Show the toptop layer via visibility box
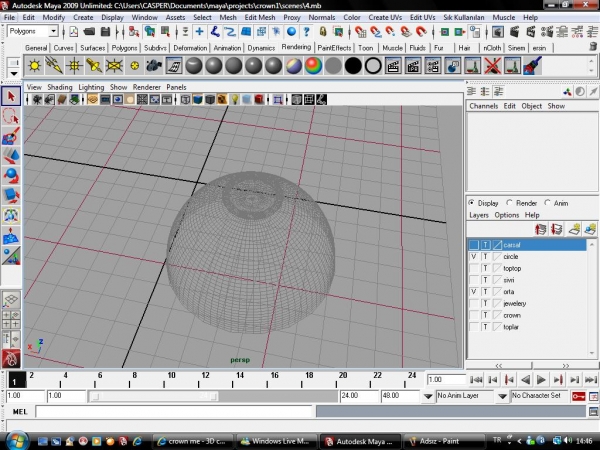 (x=474, y=268)
